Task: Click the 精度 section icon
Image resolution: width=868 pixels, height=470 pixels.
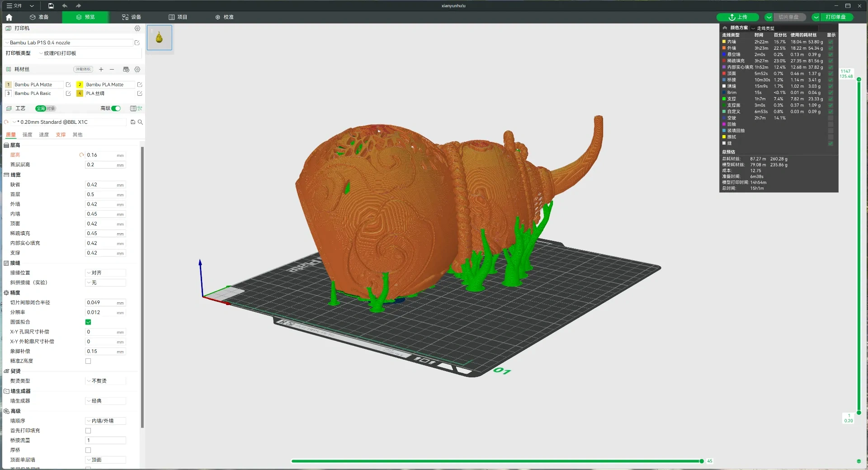Action: click(6, 293)
